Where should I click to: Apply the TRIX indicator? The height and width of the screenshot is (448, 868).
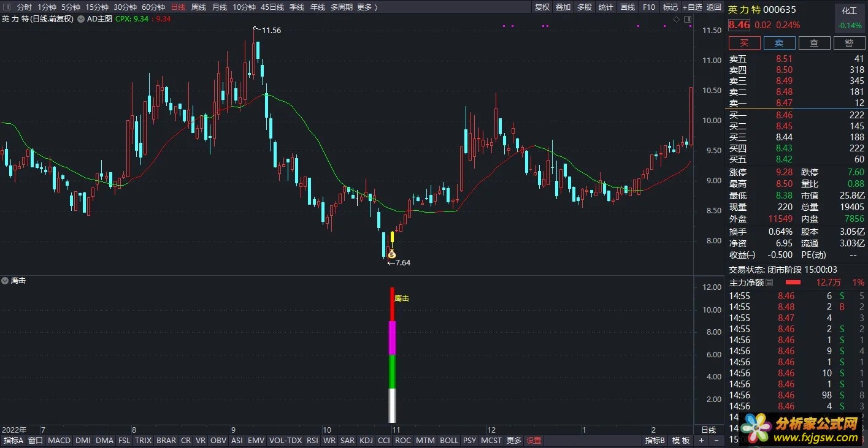click(144, 441)
